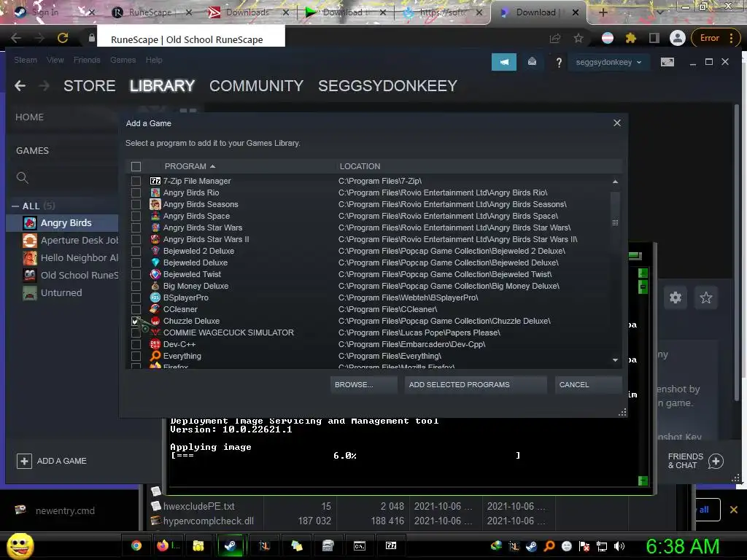Screen dimensions: 747x560
Task: Select Angry Birds in library list
Action: coord(63,223)
